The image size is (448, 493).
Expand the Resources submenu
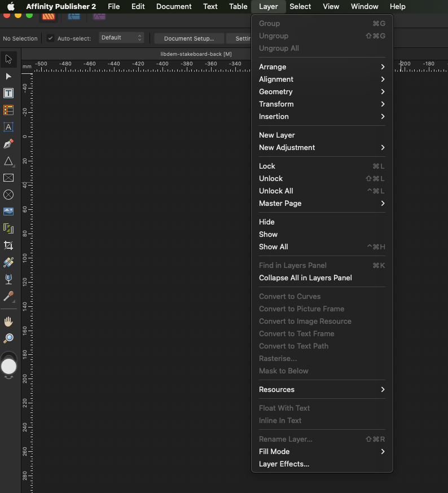point(322,390)
